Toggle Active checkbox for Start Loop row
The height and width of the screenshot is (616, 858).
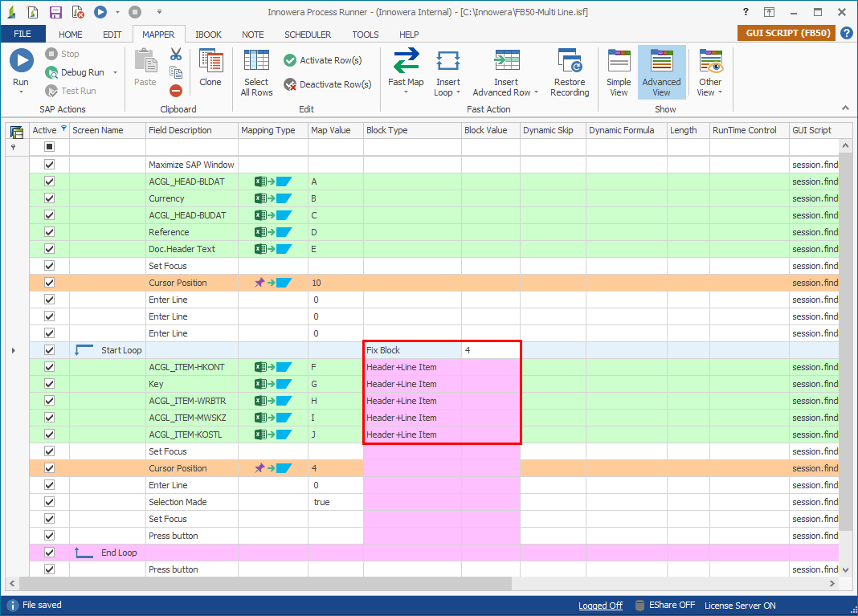point(49,350)
